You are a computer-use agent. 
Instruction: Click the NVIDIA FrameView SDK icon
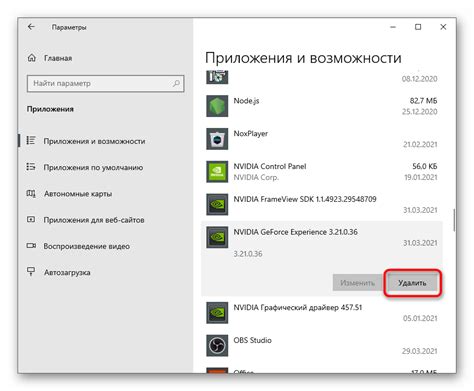pos(217,204)
